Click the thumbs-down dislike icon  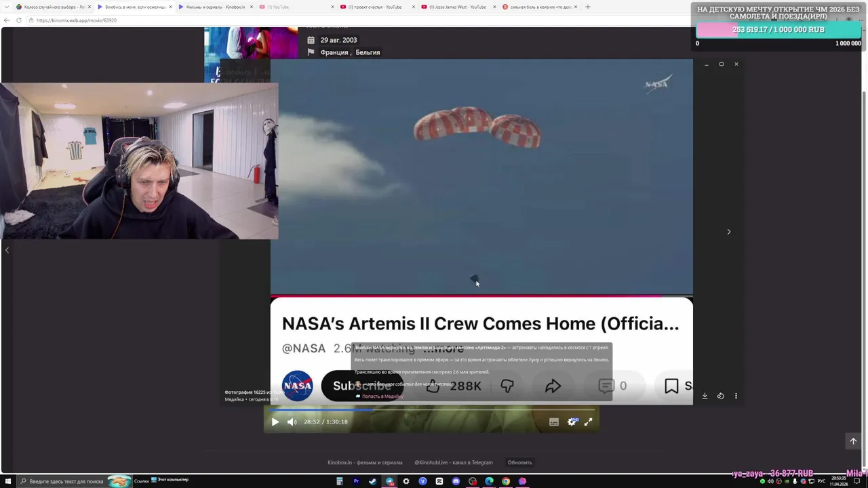click(x=507, y=386)
